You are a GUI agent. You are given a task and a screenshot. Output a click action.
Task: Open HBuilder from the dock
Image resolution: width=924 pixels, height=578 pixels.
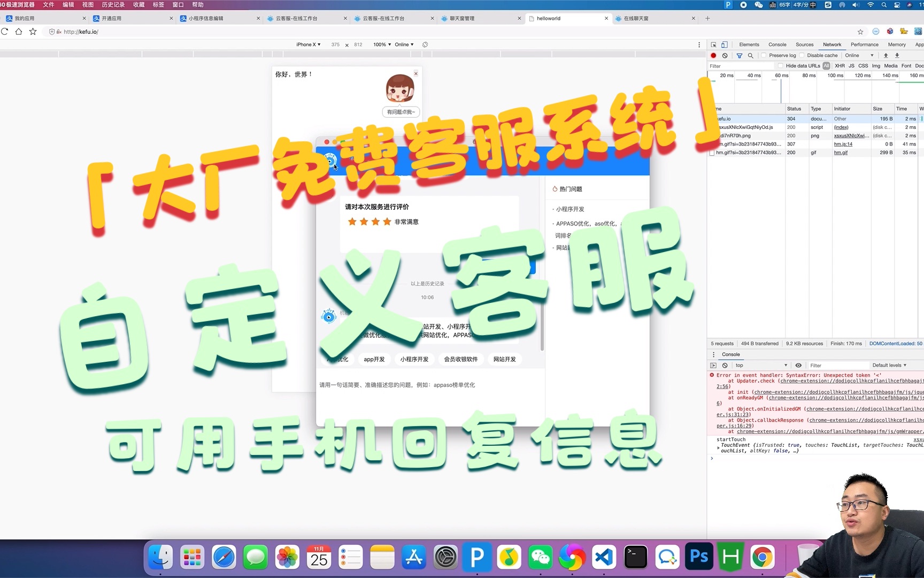pyautogui.click(x=730, y=558)
